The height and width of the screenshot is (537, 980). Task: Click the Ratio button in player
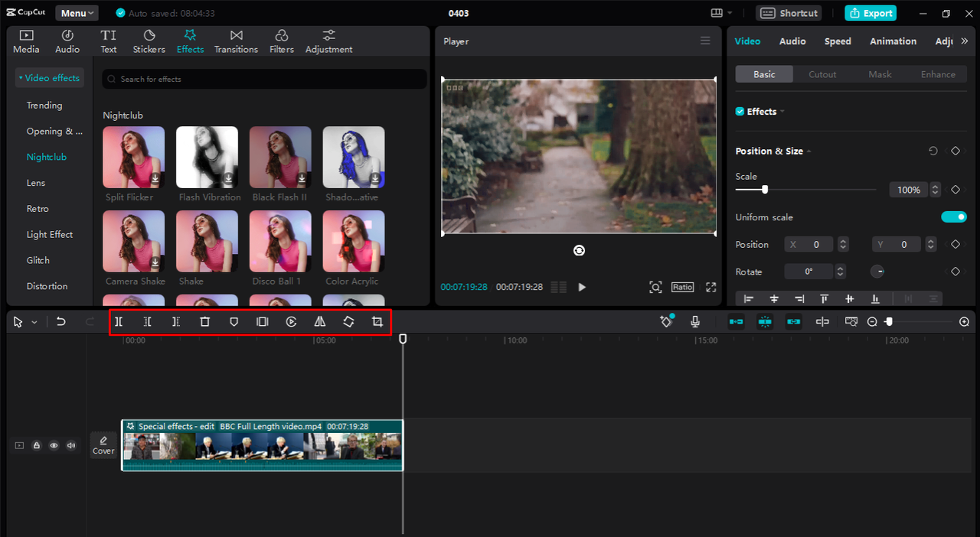coord(682,287)
